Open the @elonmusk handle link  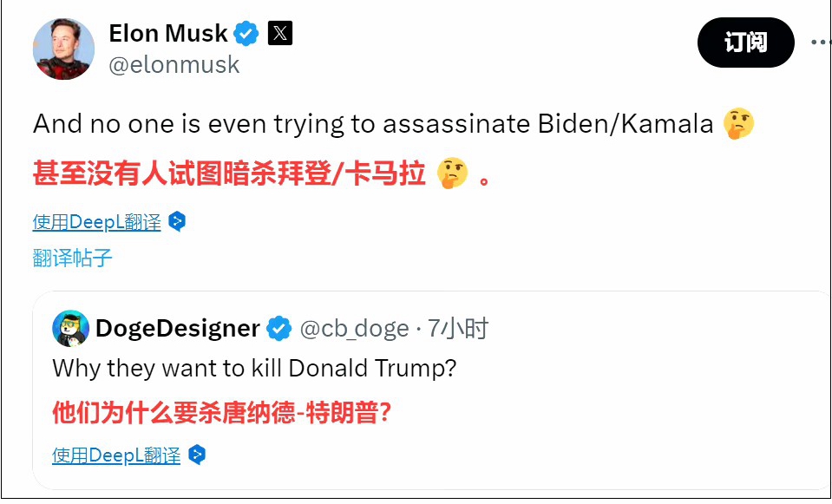pyautogui.click(x=174, y=65)
